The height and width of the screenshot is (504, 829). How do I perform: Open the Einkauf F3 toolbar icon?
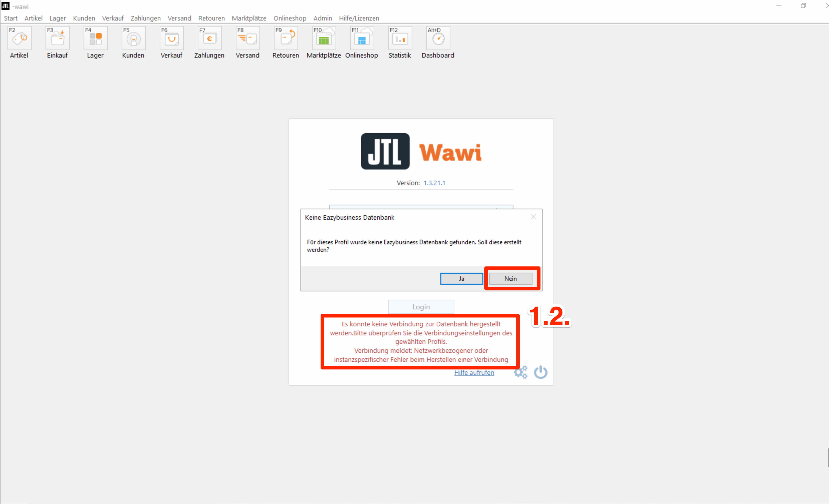pos(57,39)
